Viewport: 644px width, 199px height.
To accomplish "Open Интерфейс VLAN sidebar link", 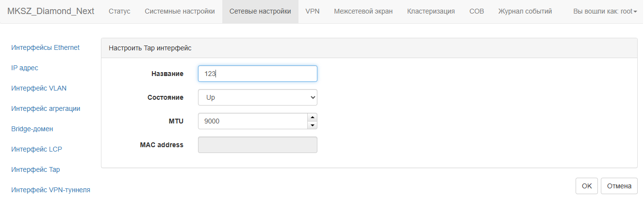I will pyautogui.click(x=39, y=88).
